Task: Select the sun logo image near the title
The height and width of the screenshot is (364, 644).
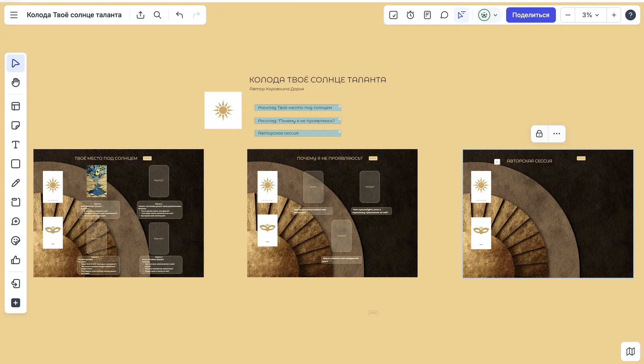Action: (223, 110)
